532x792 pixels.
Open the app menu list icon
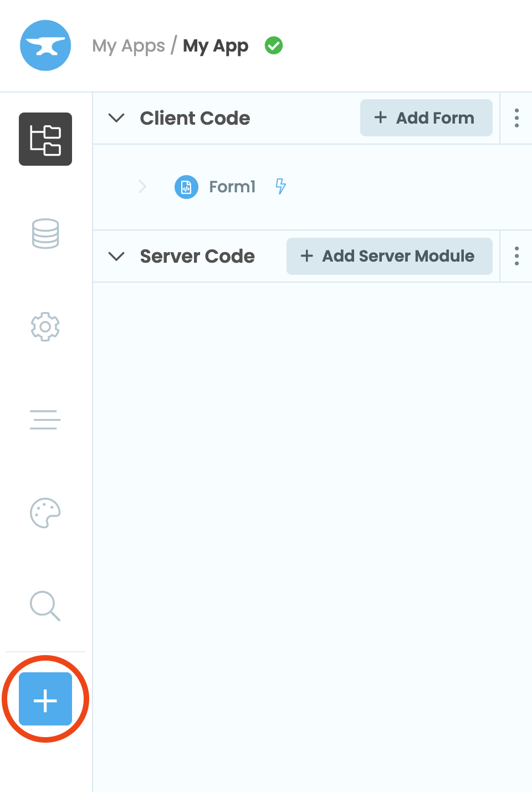click(x=45, y=420)
